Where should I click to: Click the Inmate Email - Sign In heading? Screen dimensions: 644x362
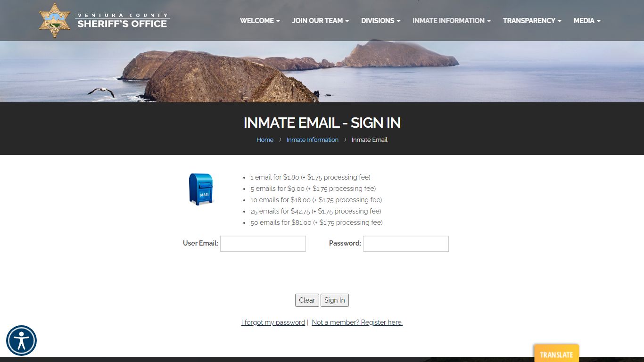pyautogui.click(x=322, y=123)
